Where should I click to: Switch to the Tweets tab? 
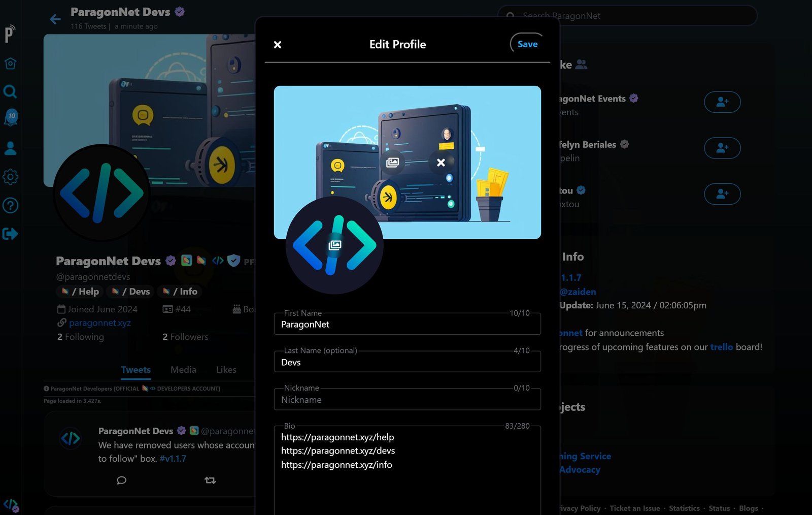click(x=136, y=370)
